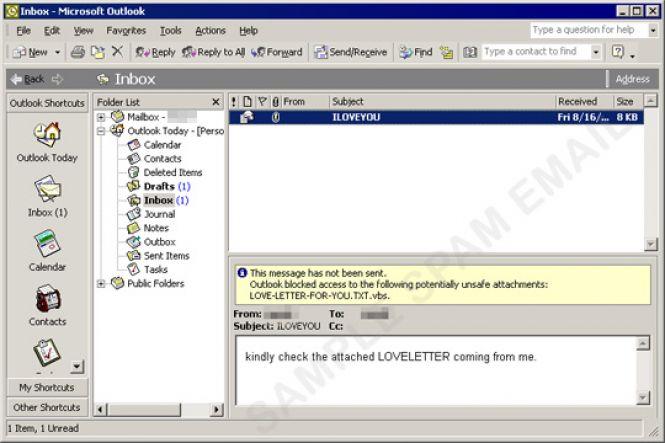Click the Find button

(x=416, y=52)
